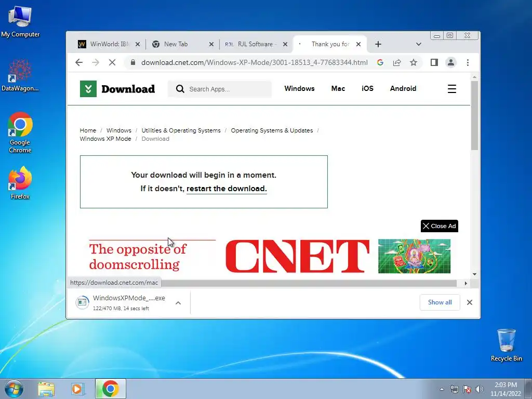Open Firefox desktop shortcut
Screen dimensions: 532x399
click(x=20, y=183)
